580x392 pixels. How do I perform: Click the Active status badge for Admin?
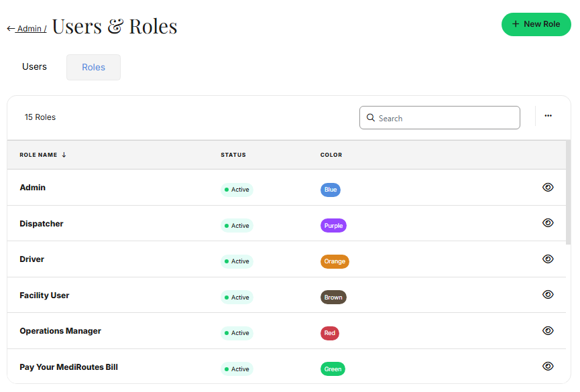pos(236,190)
